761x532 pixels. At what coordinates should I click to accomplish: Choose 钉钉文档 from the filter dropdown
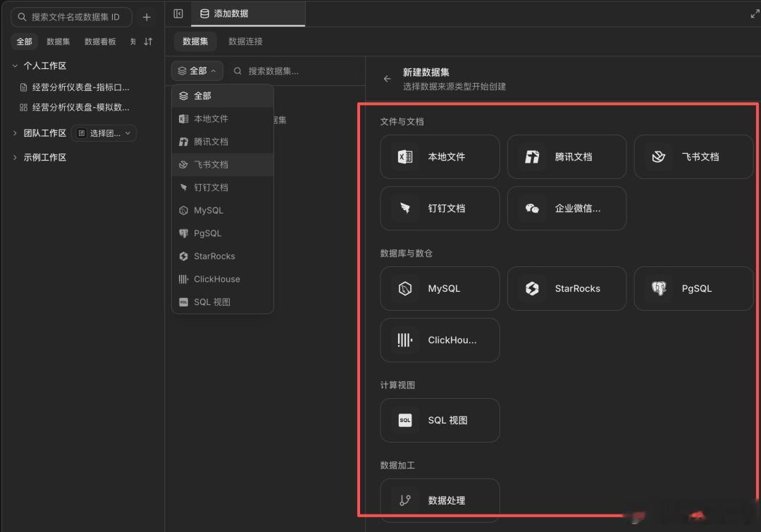point(223,187)
